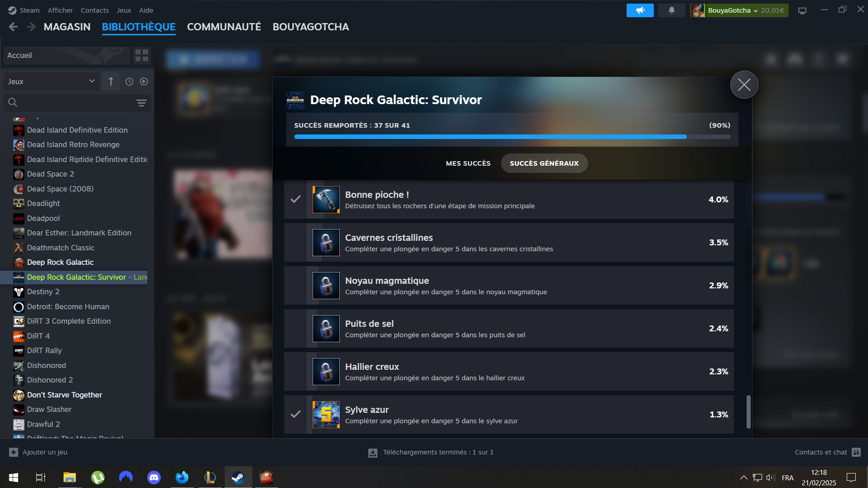Click the achievements progress bar
The width and height of the screenshot is (868, 488).
pyautogui.click(x=512, y=137)
